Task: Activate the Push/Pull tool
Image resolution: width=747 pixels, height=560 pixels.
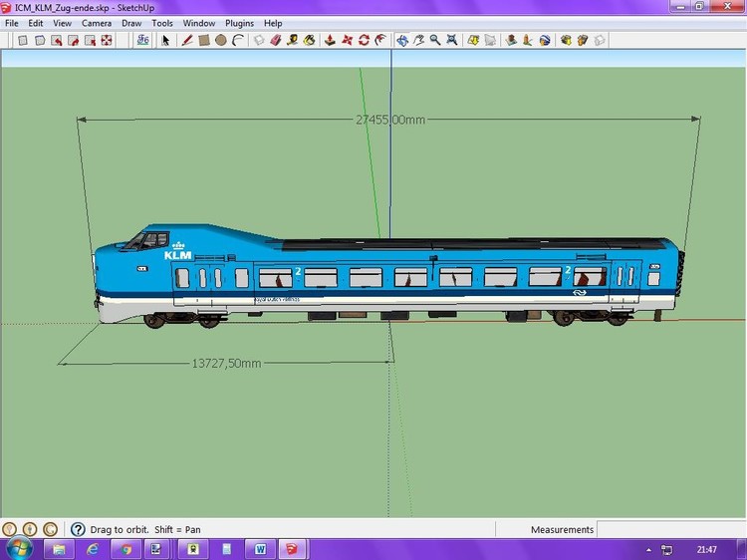Action: point(330,41)
